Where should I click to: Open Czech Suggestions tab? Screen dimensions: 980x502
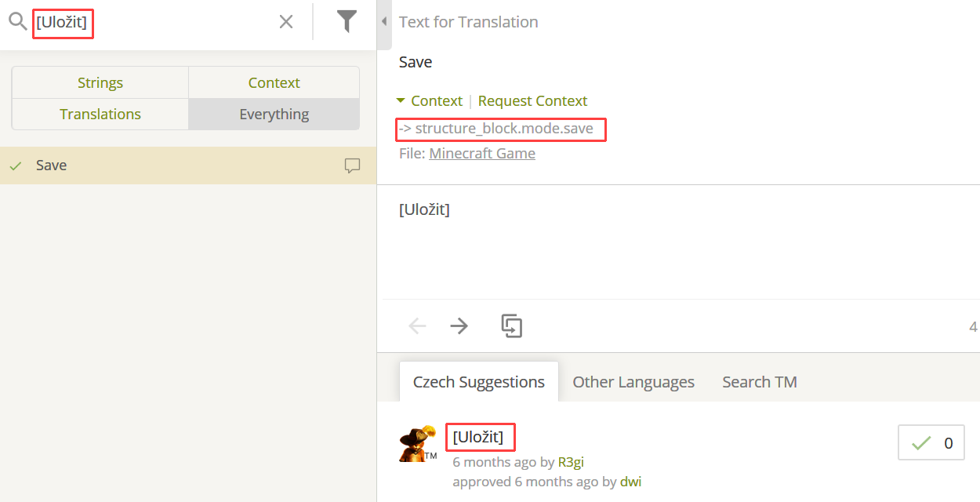coord(479,382)
